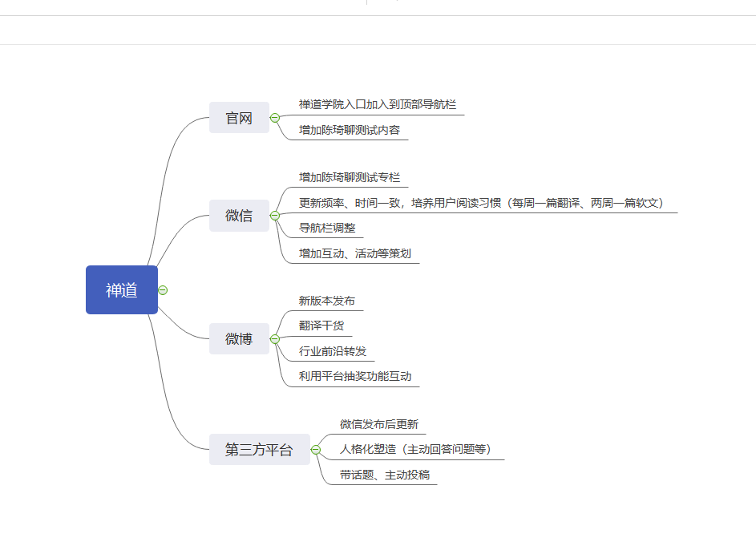Select the 增加互动、活动等策划 subtopic
Viewport: 756px width, 538px height.
355,253
